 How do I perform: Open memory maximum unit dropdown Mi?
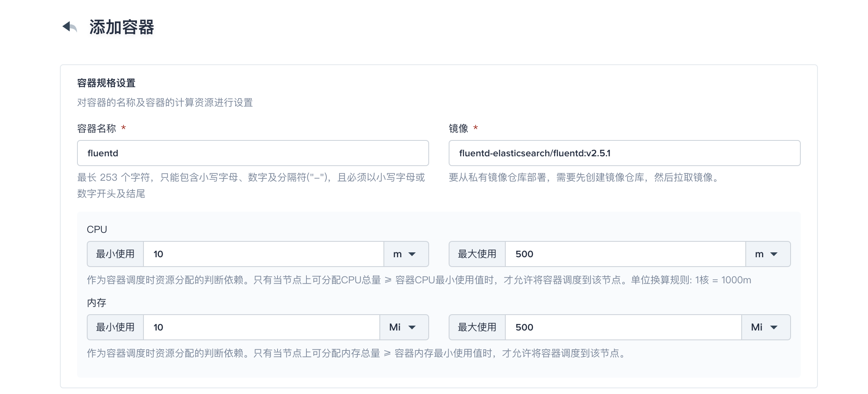click(x=766, y=327)
